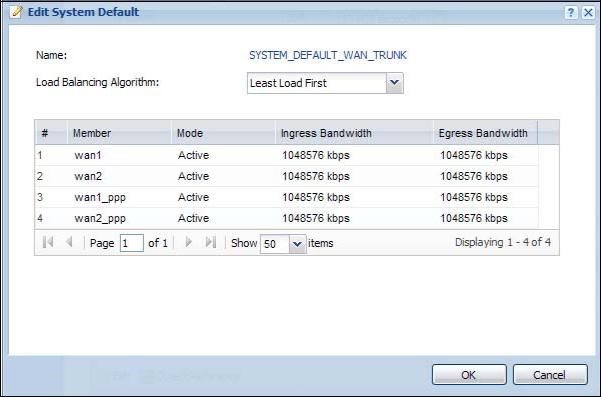Screen dimensions: 601x397
Task: Click the SYSTEM_DEFAULT_WAN_TRUNK name text
Action: pyautogui.click(x=328, y=55)
